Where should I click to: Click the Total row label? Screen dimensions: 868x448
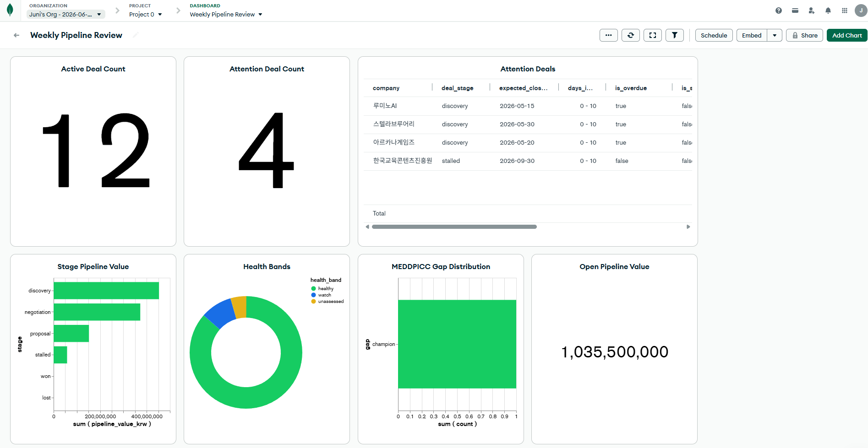(379, 213)
